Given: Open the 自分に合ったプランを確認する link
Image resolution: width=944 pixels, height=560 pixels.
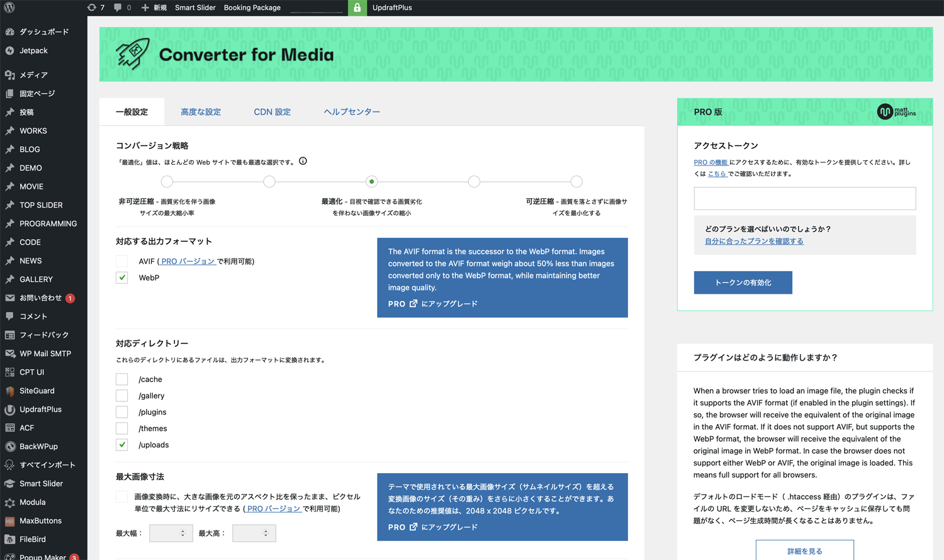Looking at the screenshot, I should click(x=754, y=241).
